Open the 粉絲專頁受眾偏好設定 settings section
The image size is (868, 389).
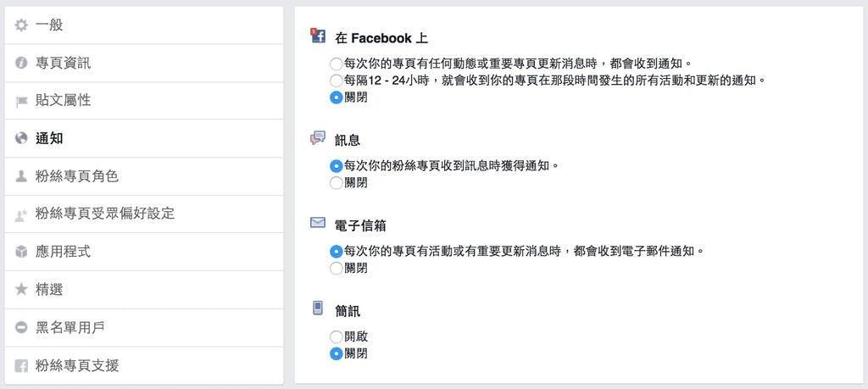tap(105, 214)
